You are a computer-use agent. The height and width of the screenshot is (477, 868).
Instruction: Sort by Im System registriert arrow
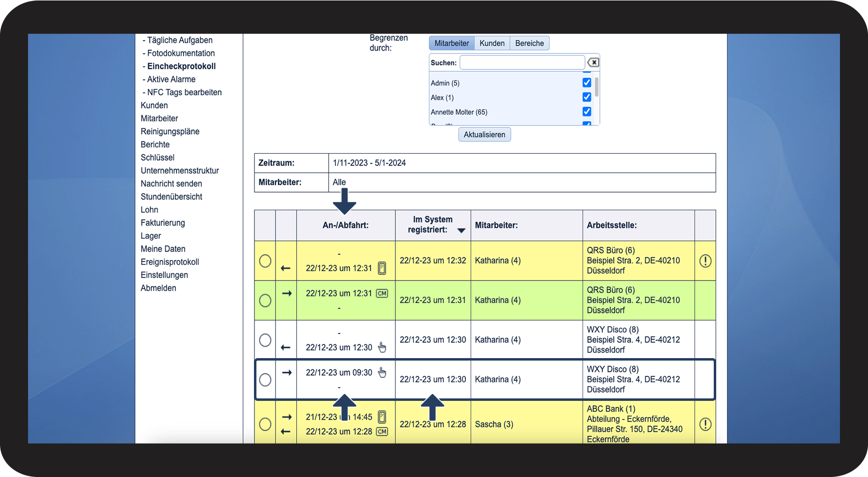coord(461,230)
